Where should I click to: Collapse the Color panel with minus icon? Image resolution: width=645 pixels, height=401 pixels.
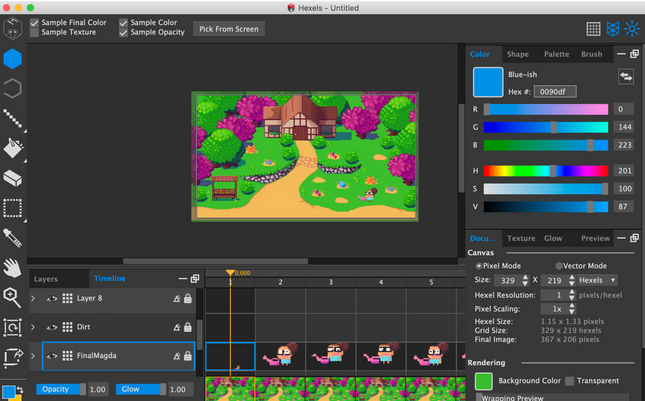click(x=621, y=54)
